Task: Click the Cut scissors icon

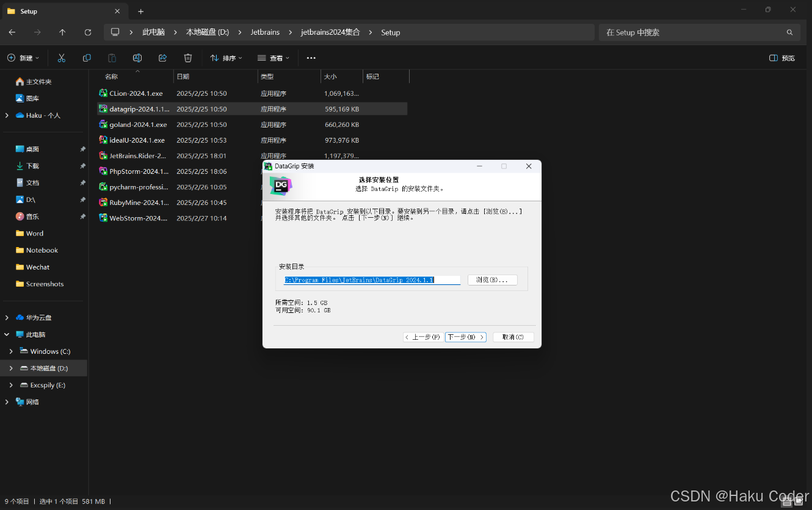Action: coord(61,58)
